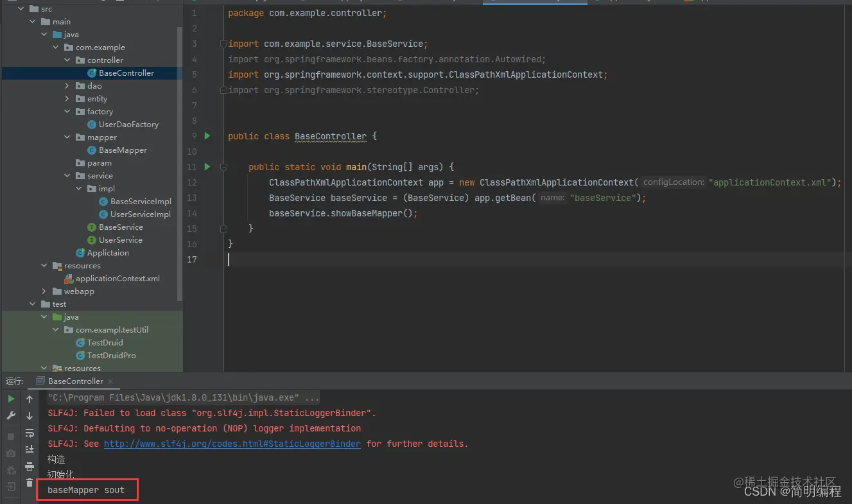Collapse the factory package

67,112
